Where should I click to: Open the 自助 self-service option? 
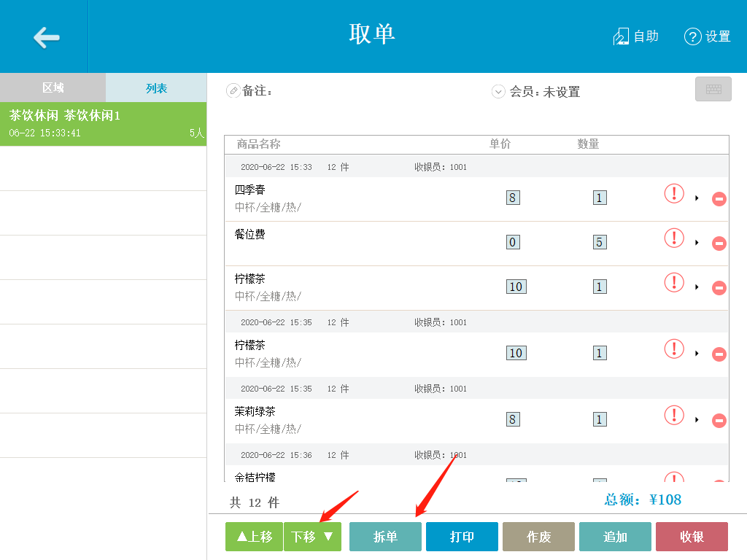pyautogui.click(x=635, y=36)
